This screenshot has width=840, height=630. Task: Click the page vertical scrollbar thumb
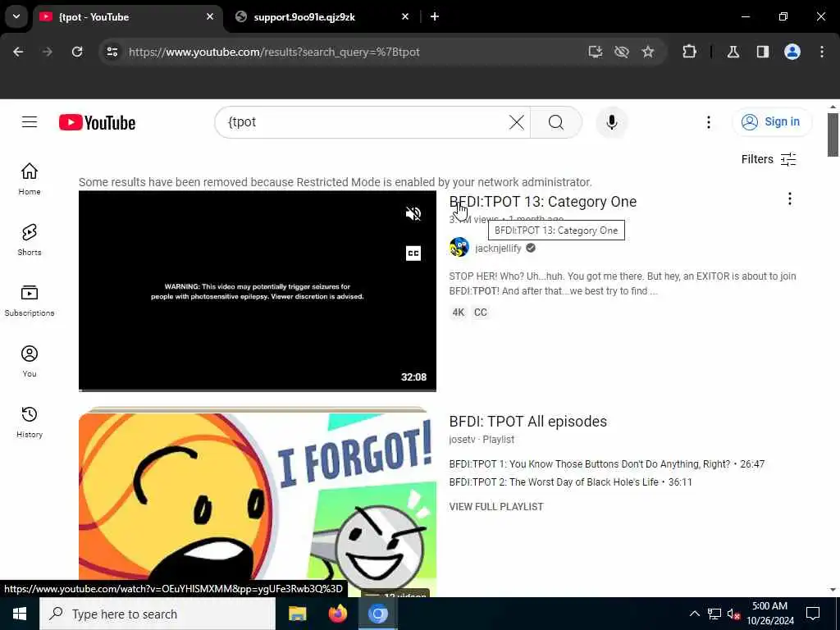click(832, 135)
